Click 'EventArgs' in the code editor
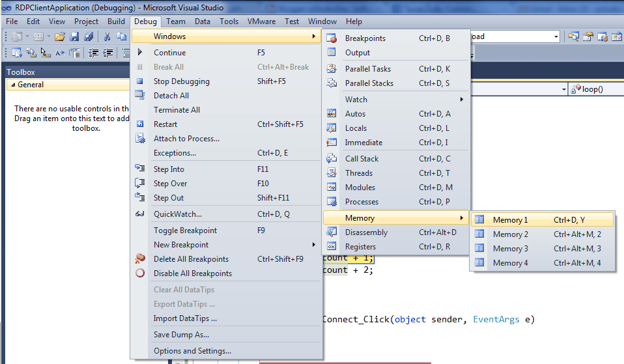This screenshot has width=624, height=364. (496, 319)
